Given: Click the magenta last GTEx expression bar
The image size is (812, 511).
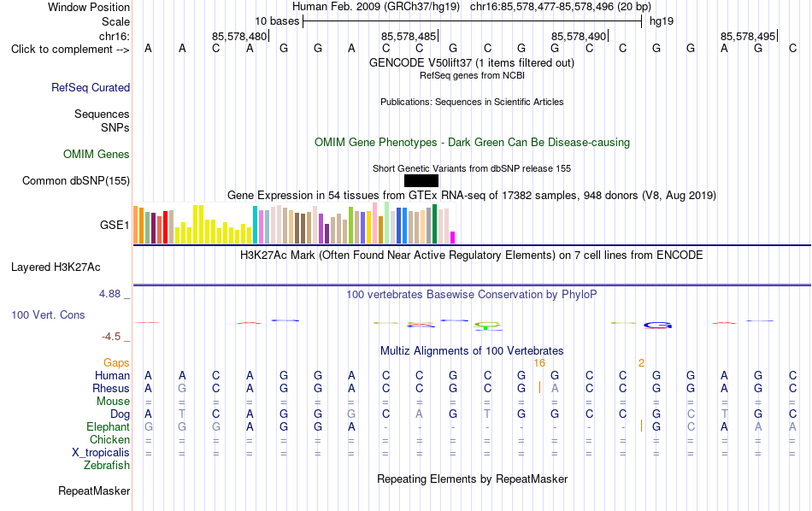Looking at the screenshot, I should click(452, 238).
